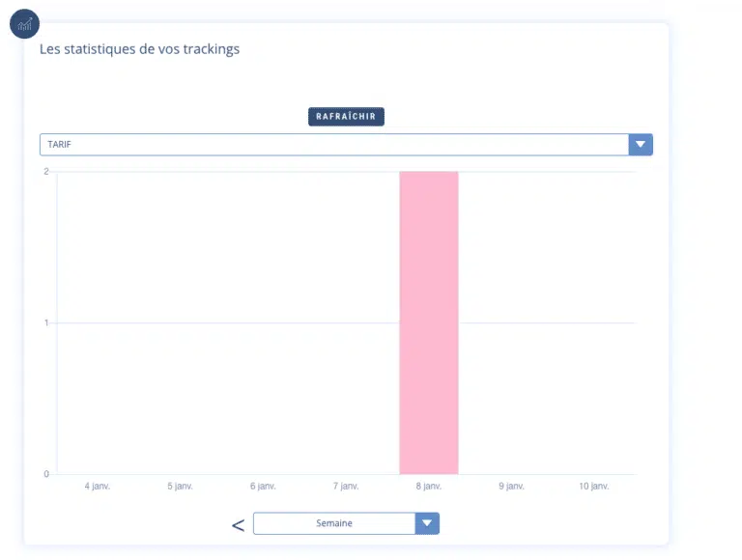Open the Semaine period selector field
Viewport: 742px width, 560px height.
point(334,523)
